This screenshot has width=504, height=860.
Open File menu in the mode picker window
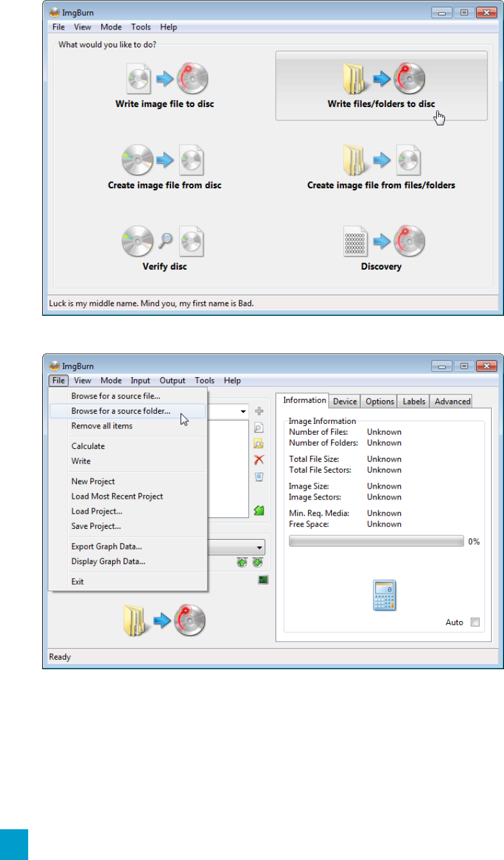click(x=59, y=27)
